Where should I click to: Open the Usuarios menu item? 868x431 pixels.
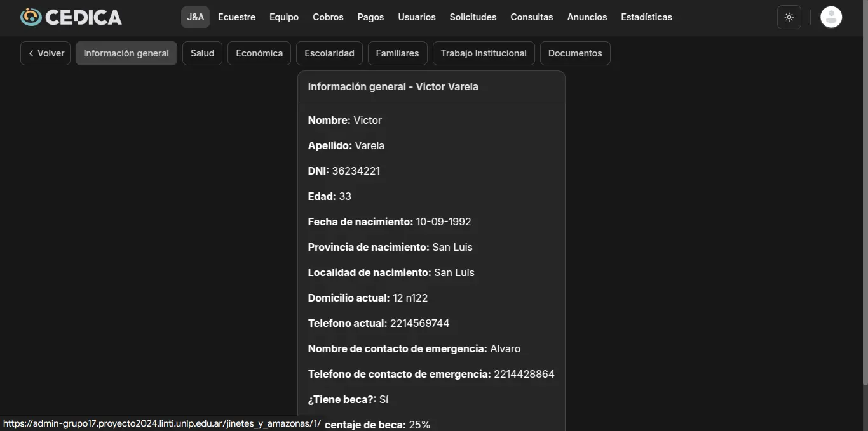[x=417, y=17]
